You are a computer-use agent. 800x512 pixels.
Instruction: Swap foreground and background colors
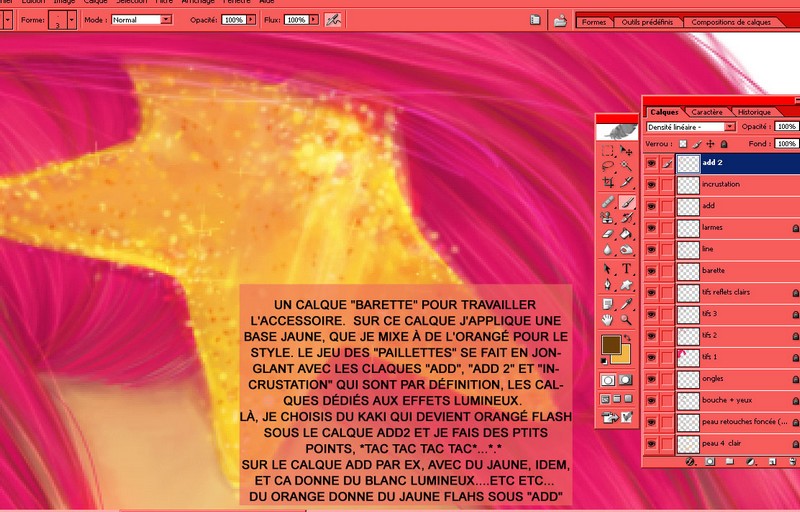(628, 338)
